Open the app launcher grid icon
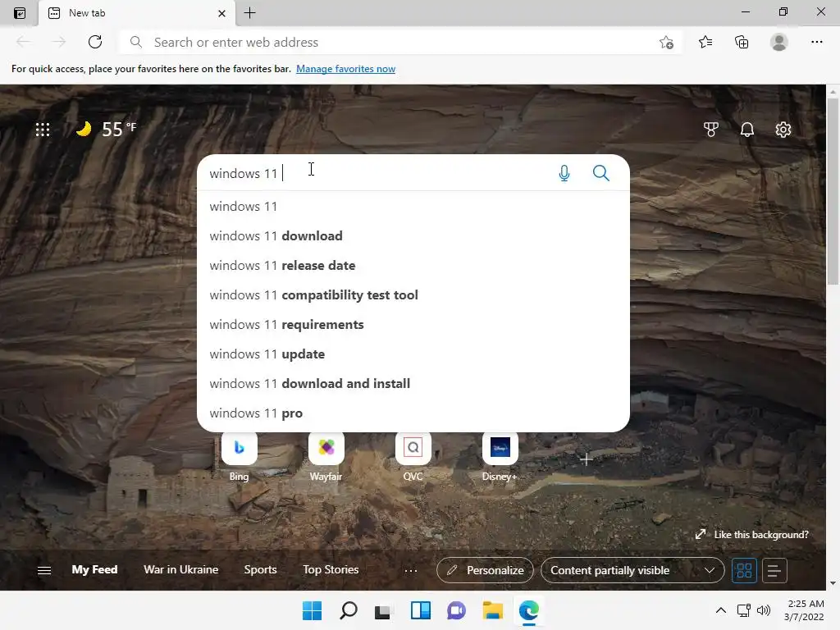Screen dimensions: 840x630 [43, 130]
